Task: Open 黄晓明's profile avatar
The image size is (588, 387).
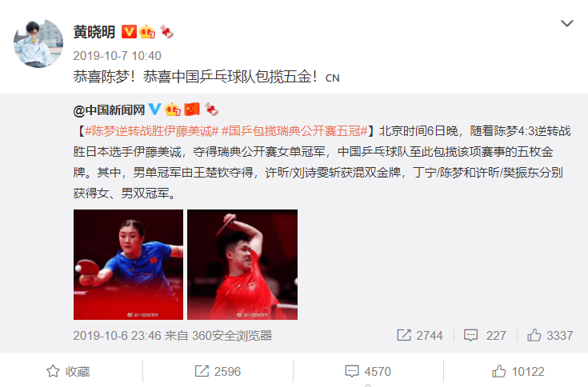Action: pos(38,43)
